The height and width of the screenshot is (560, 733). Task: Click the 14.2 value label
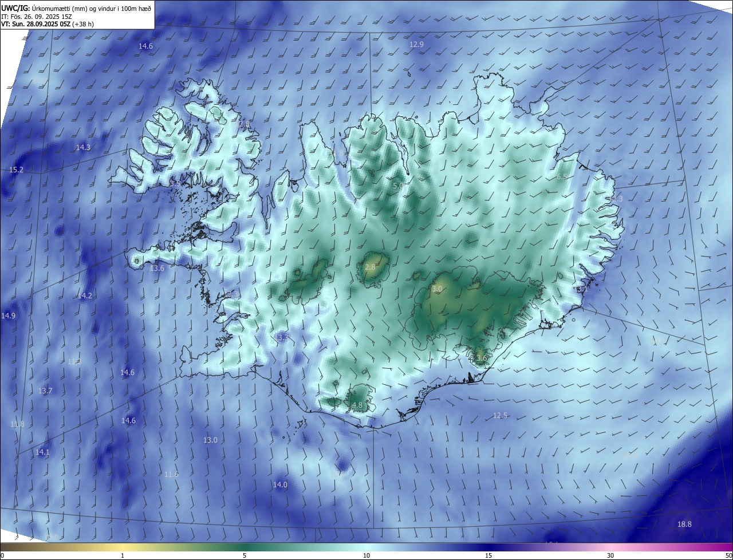click(x=85, y=296)
